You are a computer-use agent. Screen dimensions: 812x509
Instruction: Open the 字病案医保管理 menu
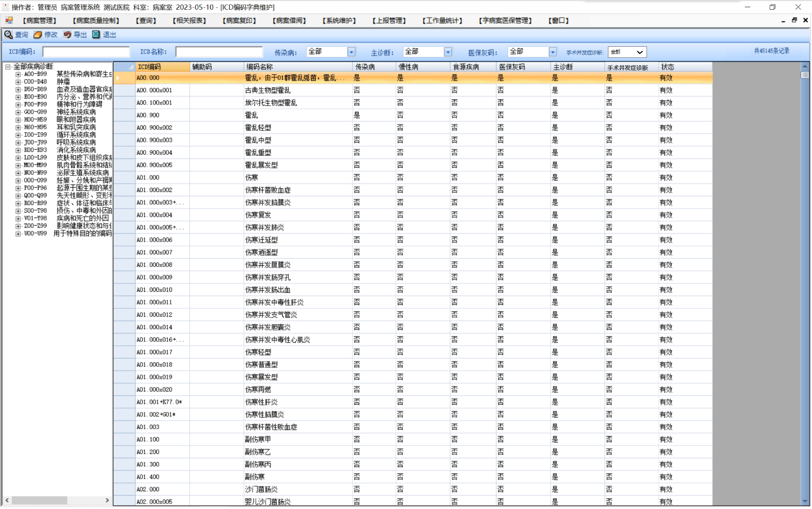coord(506,21)
